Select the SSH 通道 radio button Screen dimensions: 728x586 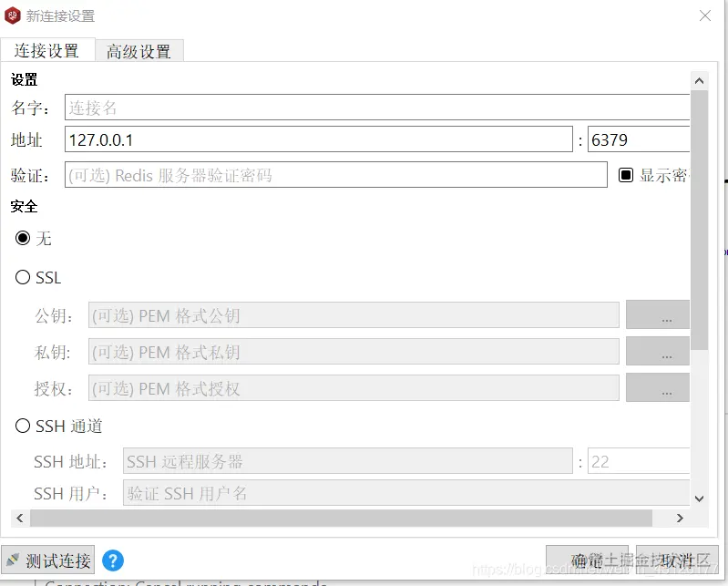(x=23, y=426)
